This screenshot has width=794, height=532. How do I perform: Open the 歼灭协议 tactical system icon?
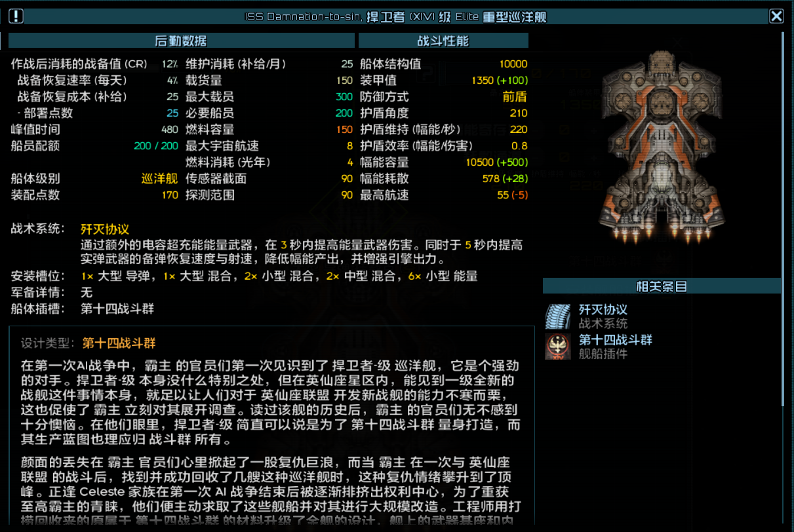click(558, 316)
